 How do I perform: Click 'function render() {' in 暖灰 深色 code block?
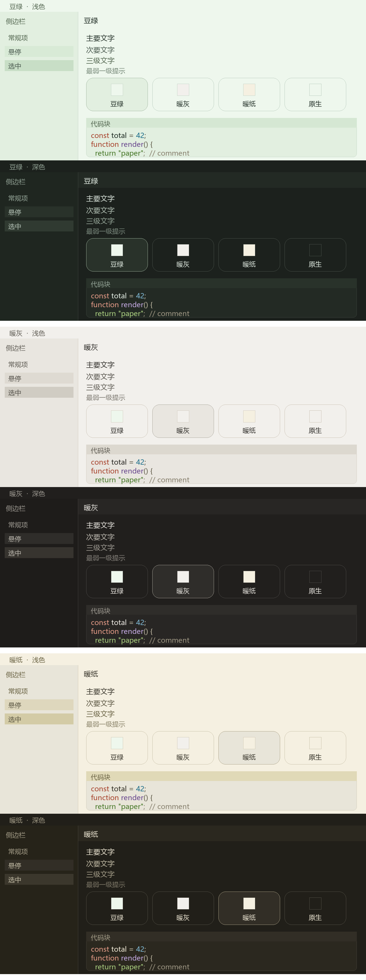click(x=122, y=631)
